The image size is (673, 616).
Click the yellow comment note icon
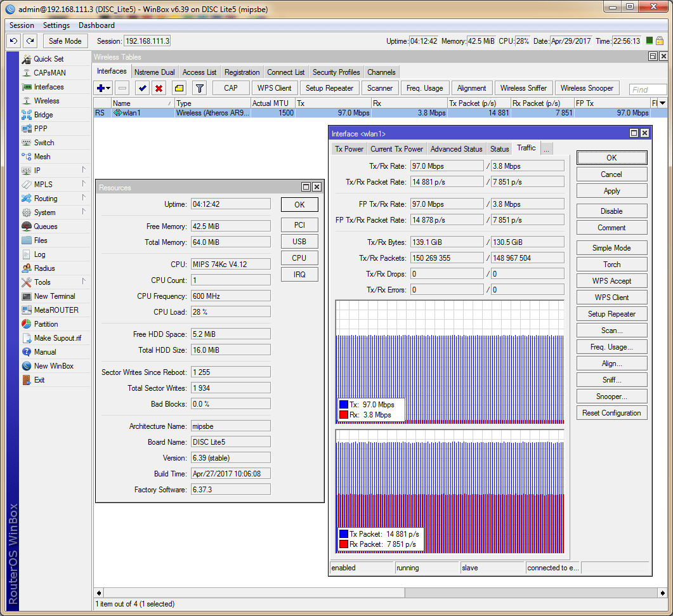(x=179, y=88)
